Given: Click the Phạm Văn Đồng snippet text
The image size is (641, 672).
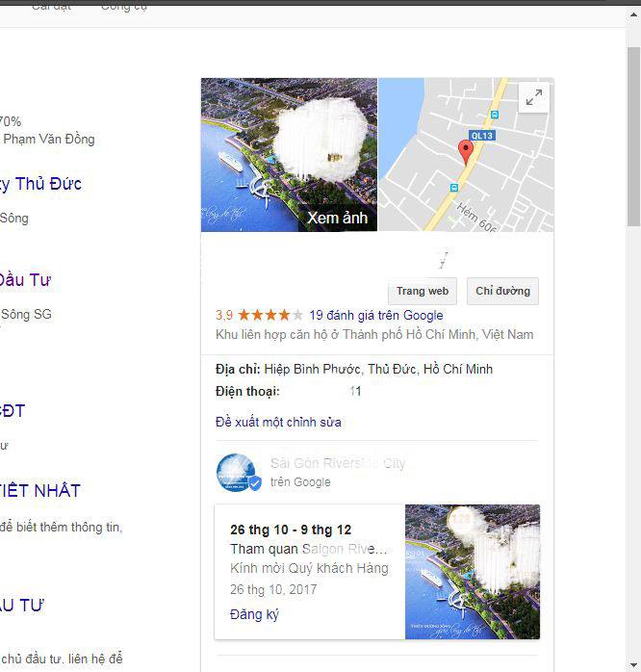Looking at the screenshot, I should pos(49,140).
